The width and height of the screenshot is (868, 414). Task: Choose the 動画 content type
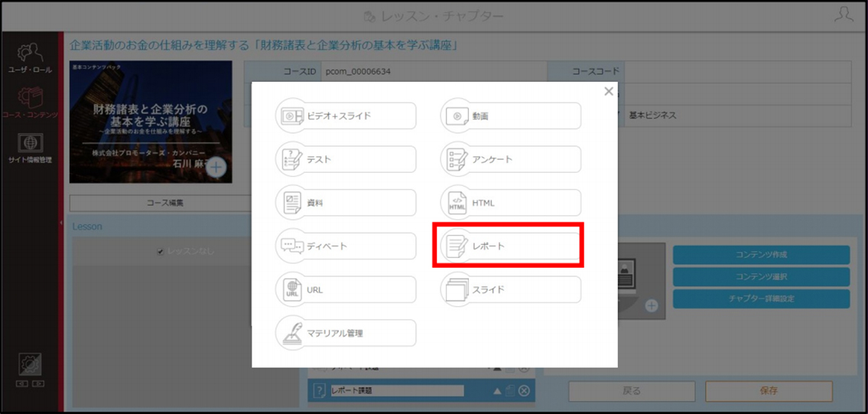coord(511,116)
